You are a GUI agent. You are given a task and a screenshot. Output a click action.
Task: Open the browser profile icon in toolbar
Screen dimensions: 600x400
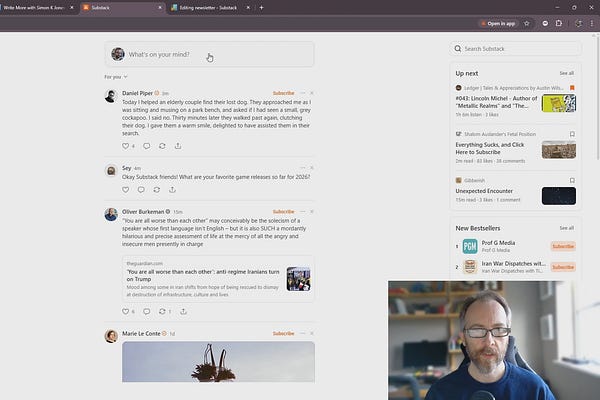click(x=578, y=23)
